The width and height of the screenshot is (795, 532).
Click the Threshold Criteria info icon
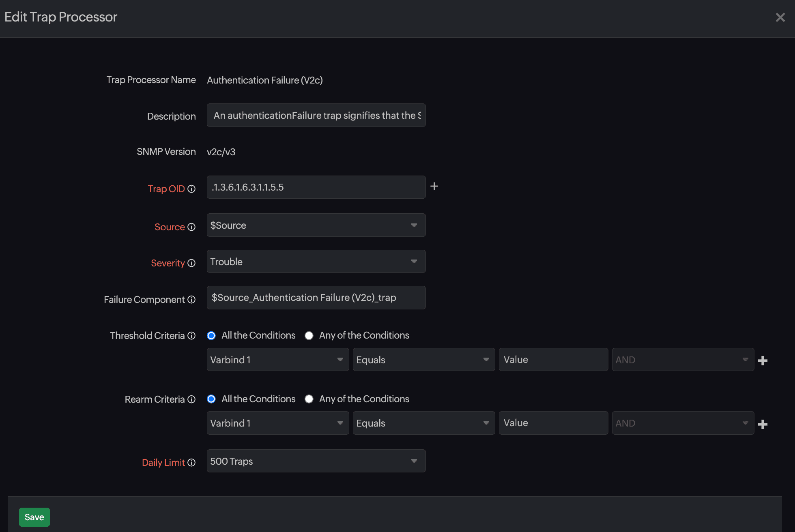pyautogui.click(x=191, y=336)
